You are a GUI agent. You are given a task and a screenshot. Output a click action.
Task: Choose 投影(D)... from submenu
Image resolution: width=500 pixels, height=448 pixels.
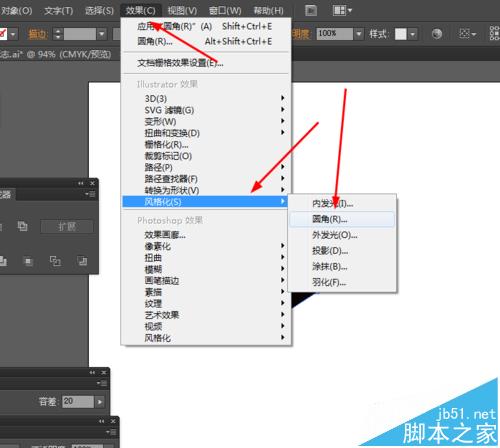tap(342, 251)
